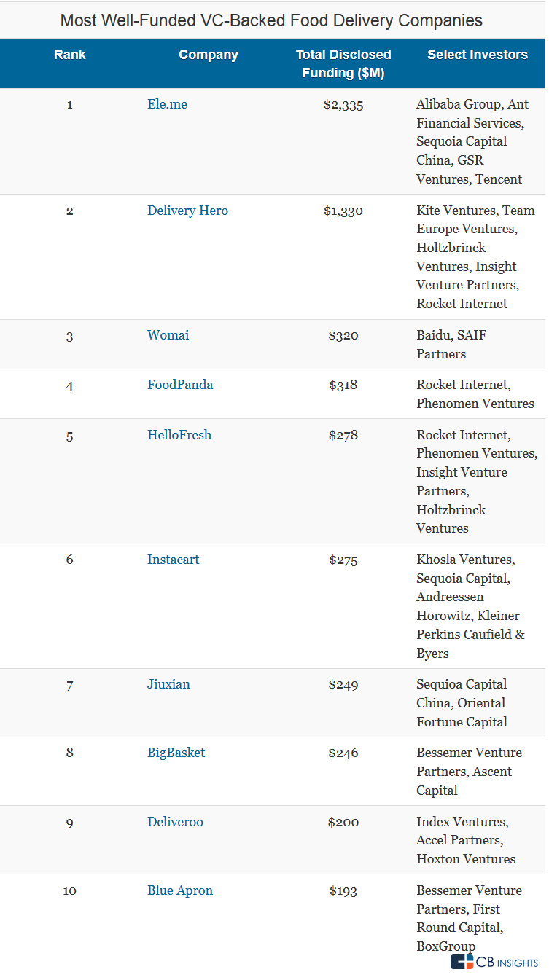Visit the Deliveroo company link
Screen dimensions: 549x980
tap(175, 822)
